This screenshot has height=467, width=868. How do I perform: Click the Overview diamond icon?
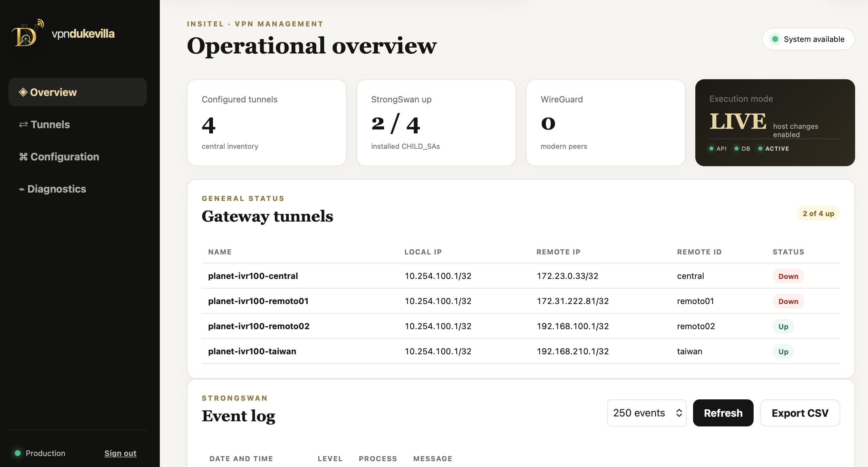point(23,92)
